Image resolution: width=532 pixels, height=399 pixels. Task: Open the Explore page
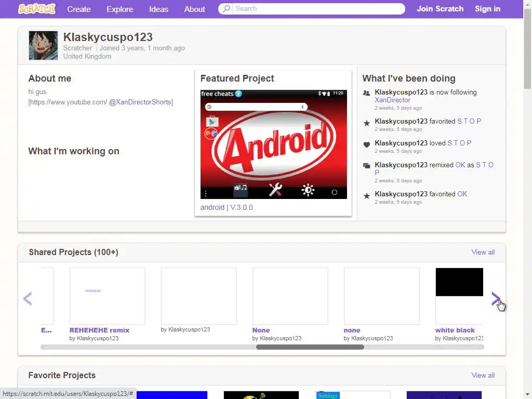(x=120, y=9)
